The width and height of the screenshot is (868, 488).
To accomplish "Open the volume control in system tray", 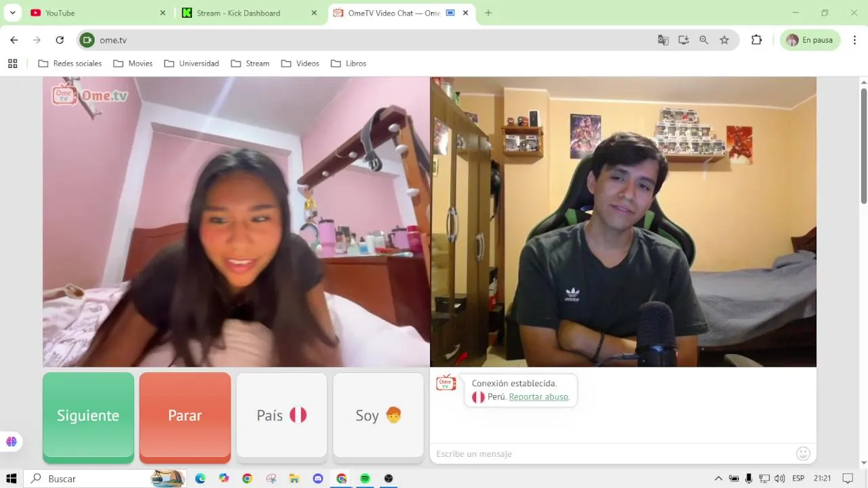I will [779, 479].
